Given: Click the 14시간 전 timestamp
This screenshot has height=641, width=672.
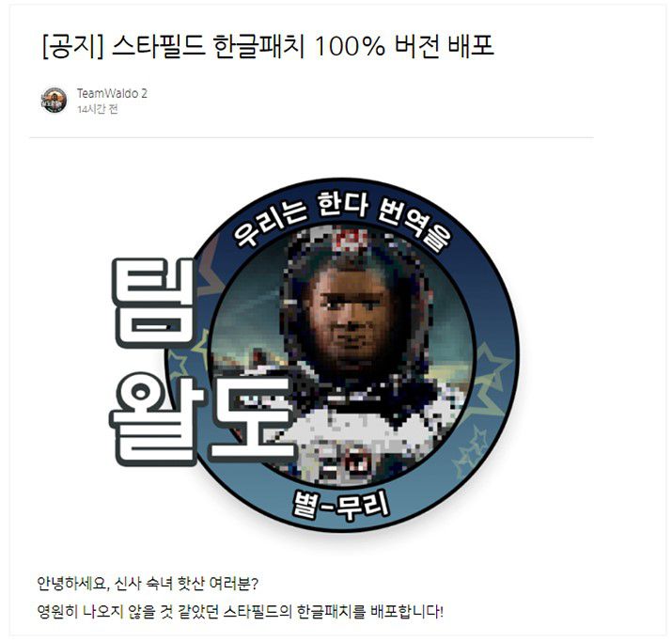Looking at the screenshot, I should [x=98, y=109].
